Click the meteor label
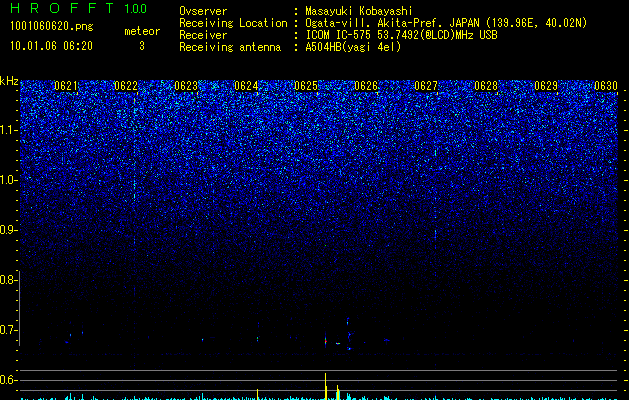The width and height of the screenshot is (629, 400). pyautogui.click(x=142, y=31)
